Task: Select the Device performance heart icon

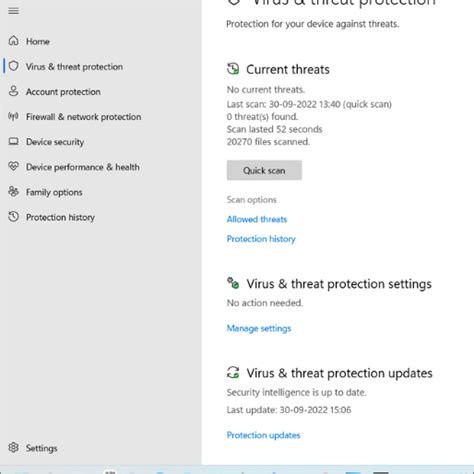Action: tap(13, 166)
